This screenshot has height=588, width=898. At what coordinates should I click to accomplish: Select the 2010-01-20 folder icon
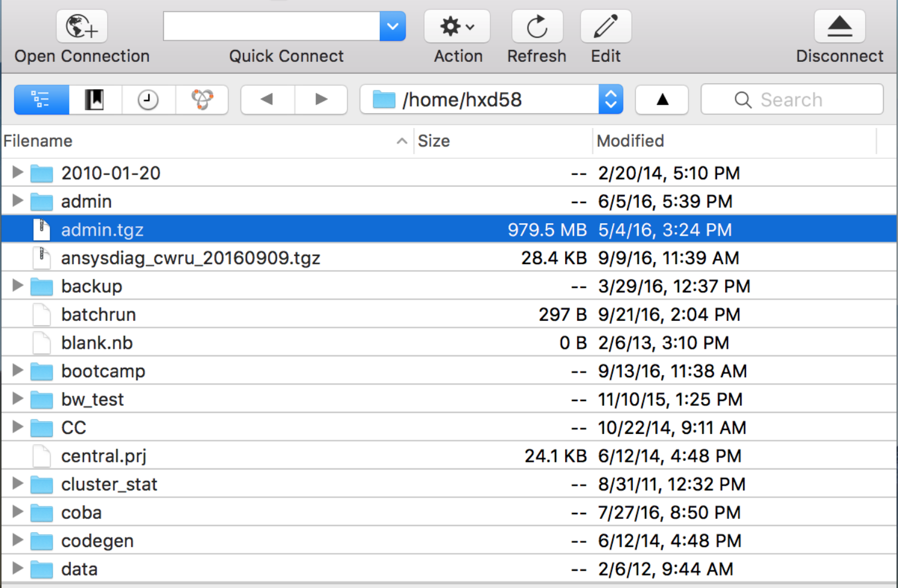(x=42, y=173)
